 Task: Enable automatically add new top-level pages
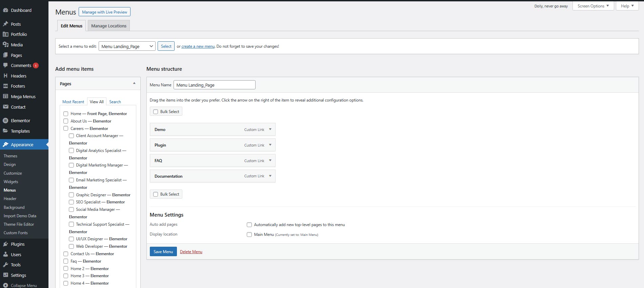coord(249,225)
